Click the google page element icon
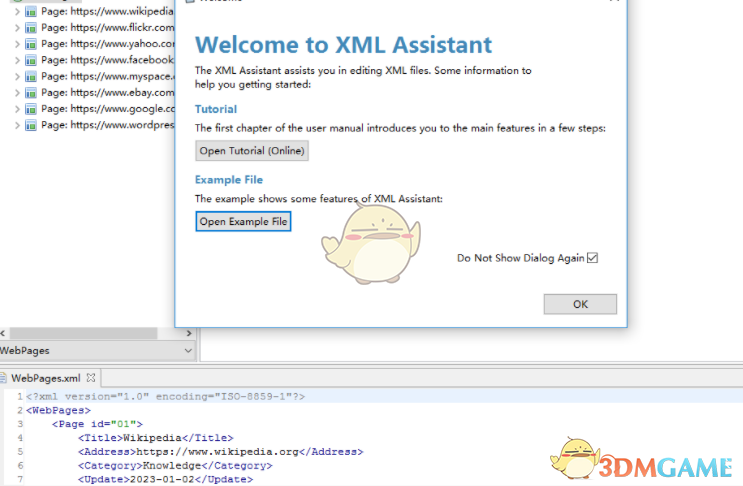Viewport: 743px width, 486px height. tap(31, 109)
